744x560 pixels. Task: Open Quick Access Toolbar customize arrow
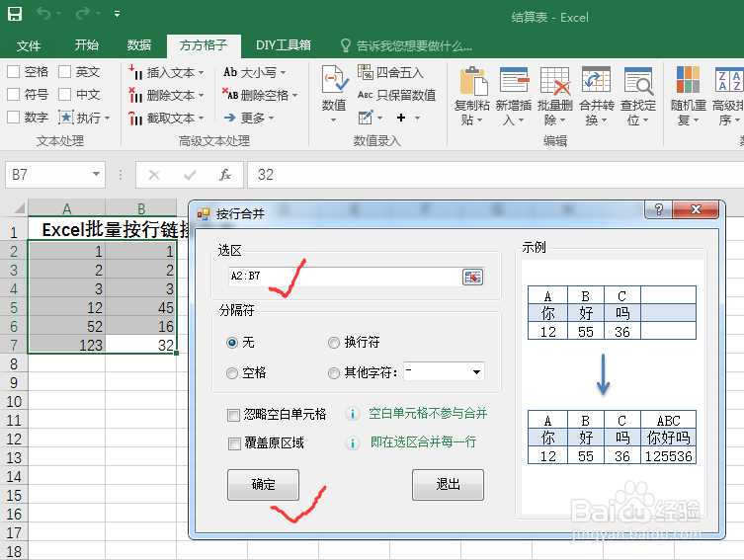coord(117,14)
